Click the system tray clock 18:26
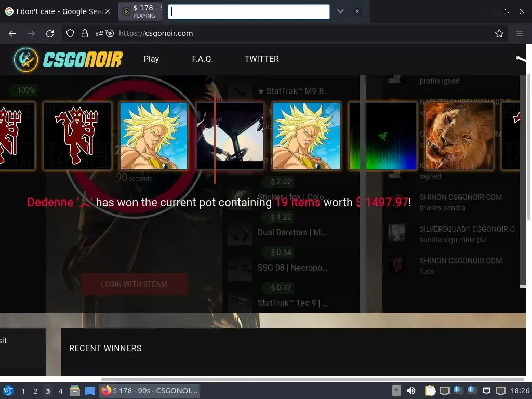The width and height of the screenshot is (532, 399). click(520, 391)
